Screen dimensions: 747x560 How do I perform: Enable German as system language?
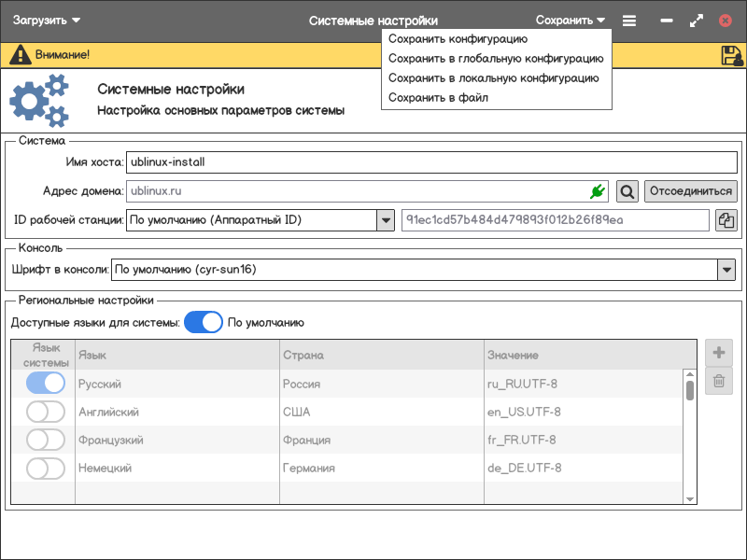[x=46, y=468]
